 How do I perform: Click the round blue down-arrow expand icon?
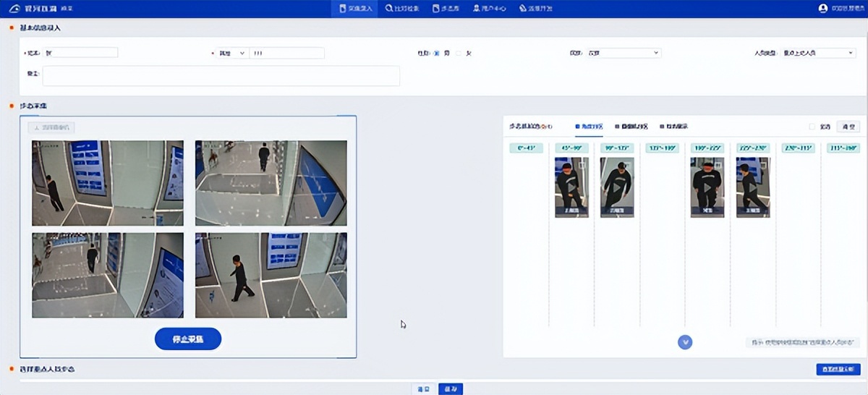[x=685, y=342]
